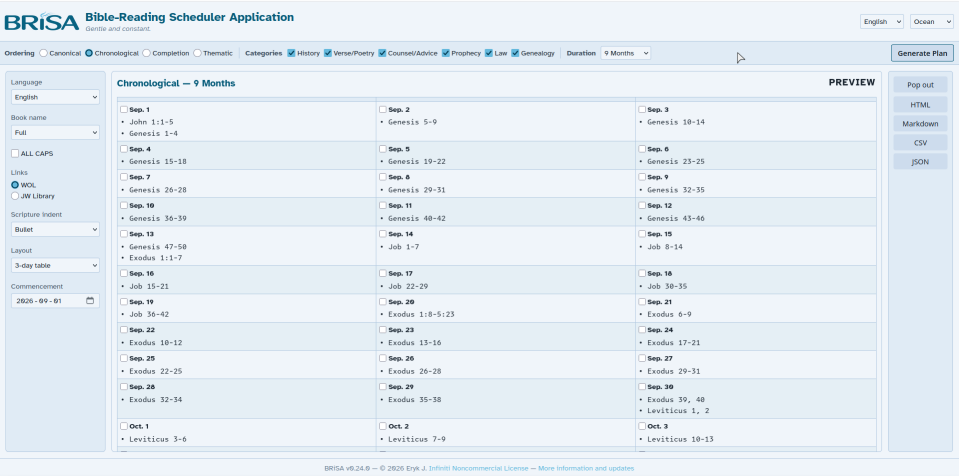Toggle the Verse/Poetry category checkbox

click(x=328, y=53)
